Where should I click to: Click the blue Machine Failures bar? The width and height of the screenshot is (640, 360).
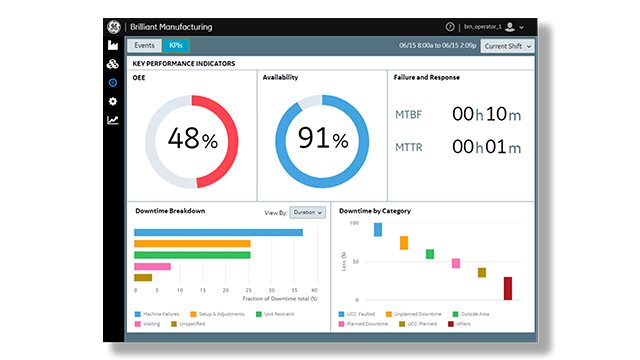coord(218,232)
